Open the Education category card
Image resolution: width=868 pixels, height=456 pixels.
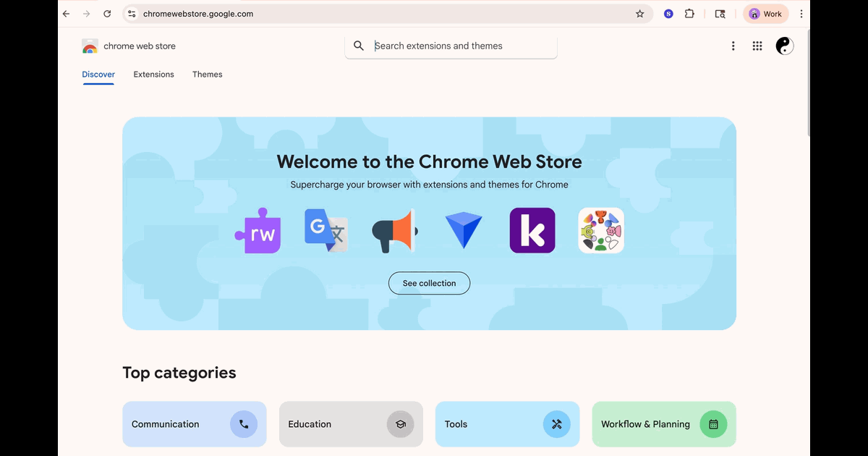tap(351, 424)
